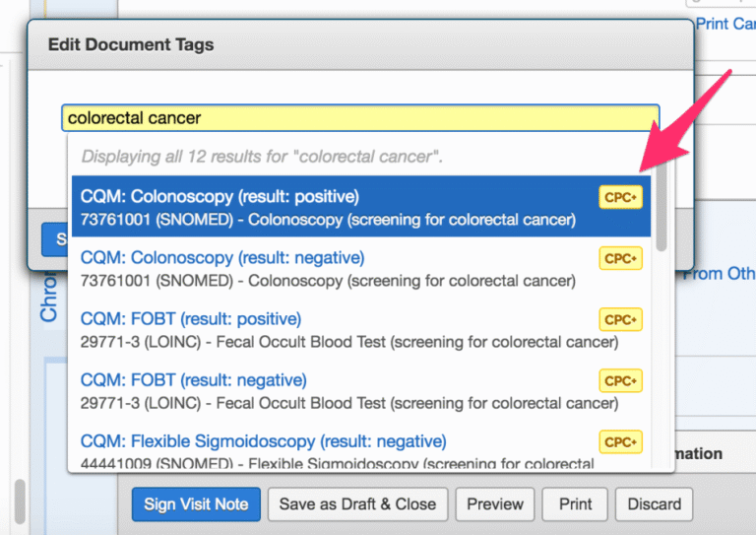The height and width of the screenshot is (535, 756).
Task: Pick CQM: Flexible Sigmoidoscopy (result: negative)
Action: (361, 446)
